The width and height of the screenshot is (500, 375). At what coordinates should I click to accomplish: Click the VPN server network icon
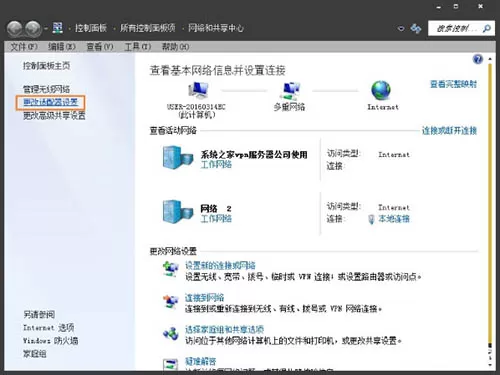(x=178, y=158)
